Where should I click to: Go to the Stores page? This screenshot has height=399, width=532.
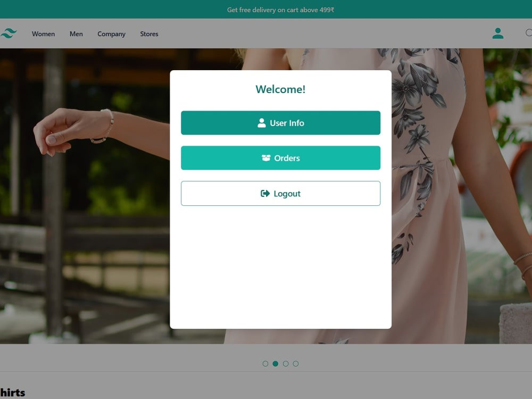(x=149, y=34)
